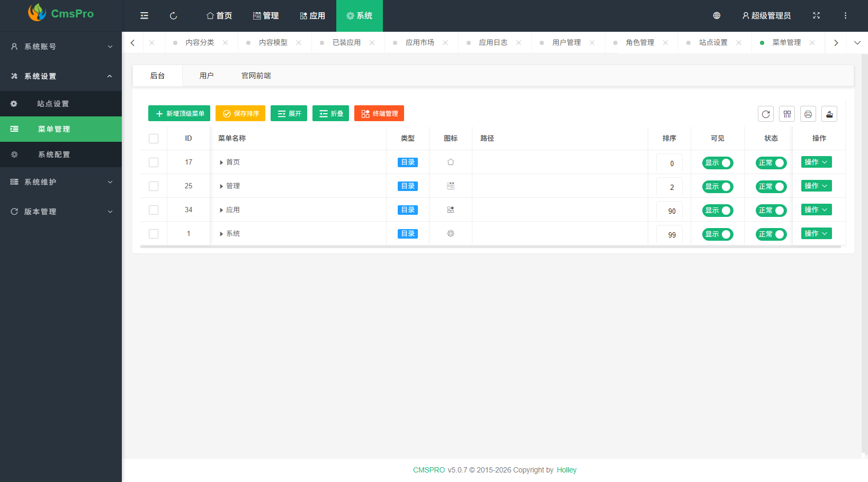This screenshot has height=482, width=868.
Task: Click the 终端管理 button
Action: 379,113
